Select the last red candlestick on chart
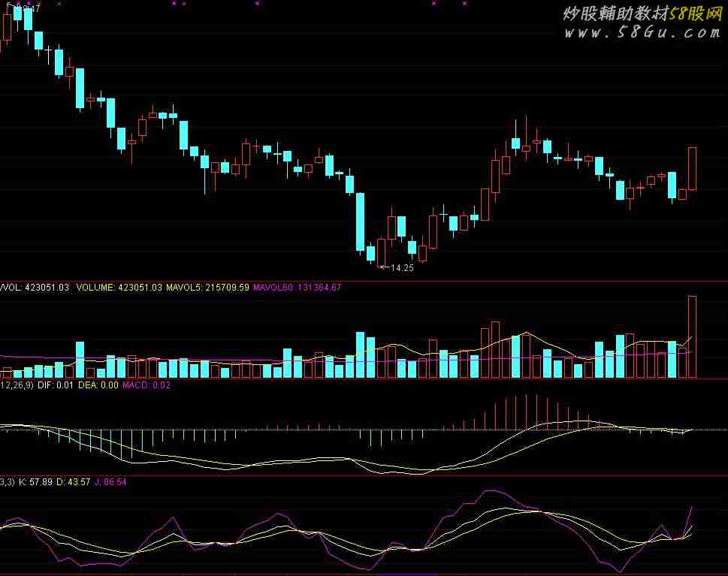Image resolution: width=728 pixels, height=576 pixels. pyautogui.click(x=692, y=168)
